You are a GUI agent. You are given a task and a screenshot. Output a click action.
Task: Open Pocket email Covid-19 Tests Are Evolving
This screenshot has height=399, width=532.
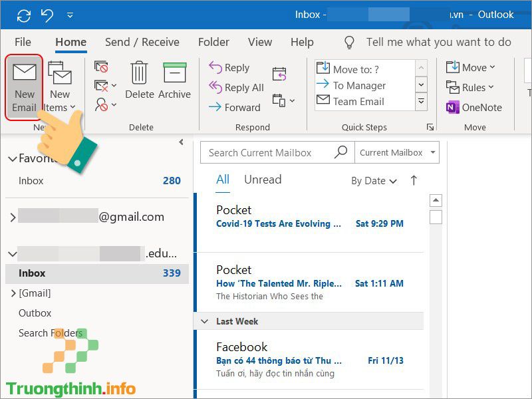tap(310, 223)
